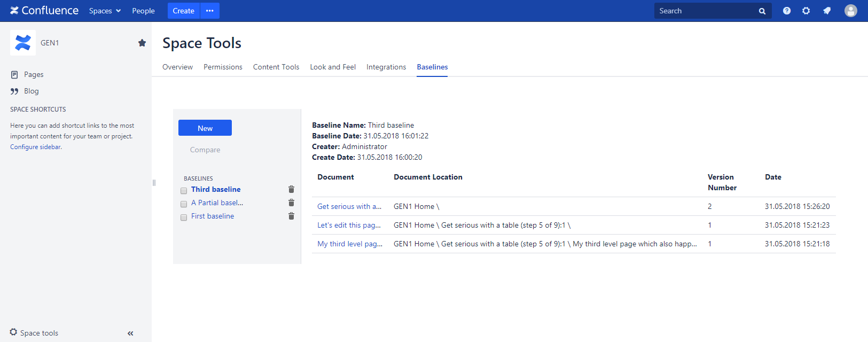View notifications via rocket icon

tap(827, 11)
